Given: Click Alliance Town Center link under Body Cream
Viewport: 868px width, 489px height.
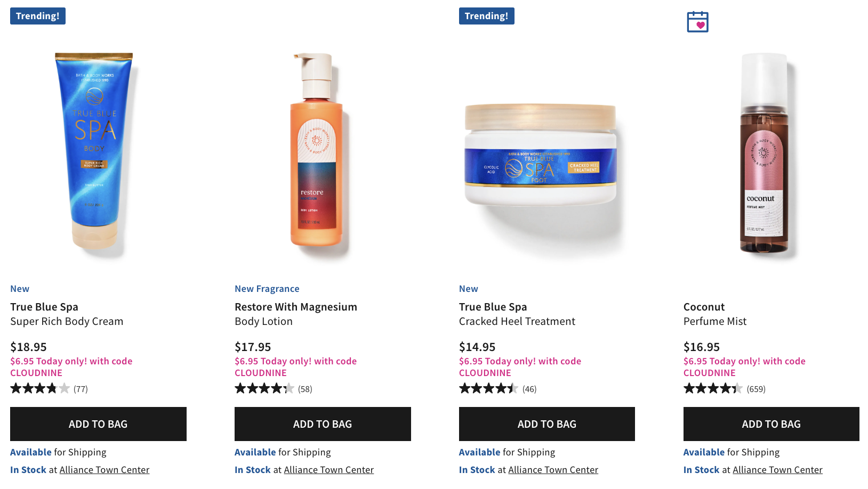Looking at the screenshot, I should tap(105, 470).
